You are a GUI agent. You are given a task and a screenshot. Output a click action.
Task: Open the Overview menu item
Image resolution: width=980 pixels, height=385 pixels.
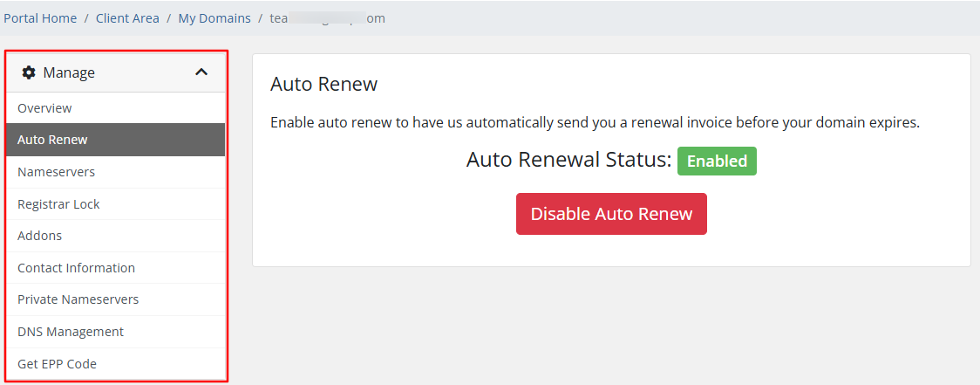click(x=44, y=108)
